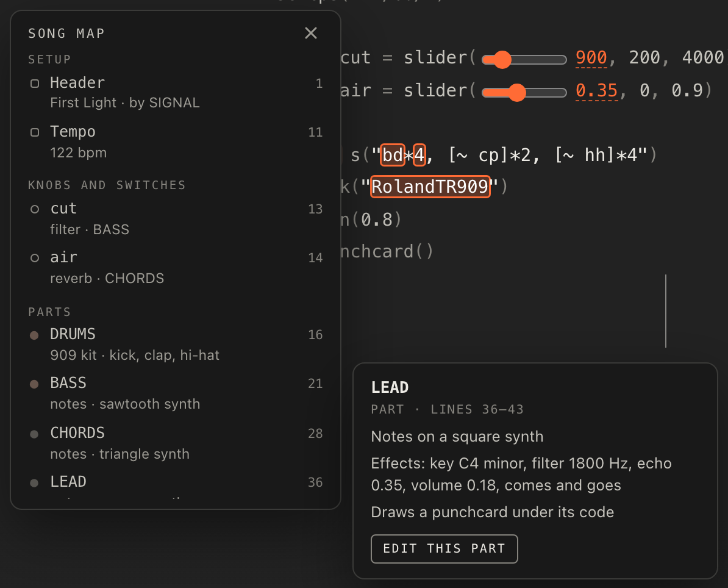
Task: Click the highlighted bd token
Action: point(392,155)
